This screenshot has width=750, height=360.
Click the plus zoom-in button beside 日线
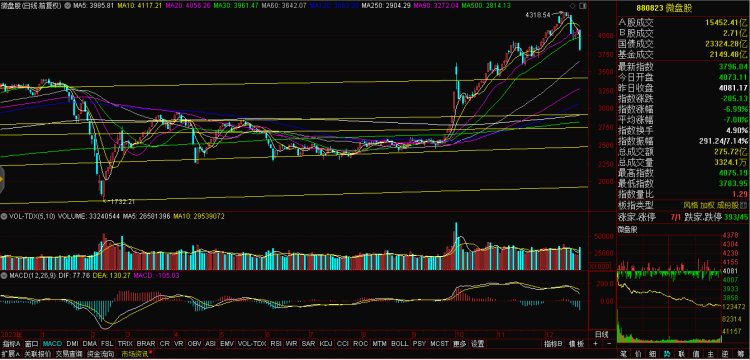(x=595, y=343)
